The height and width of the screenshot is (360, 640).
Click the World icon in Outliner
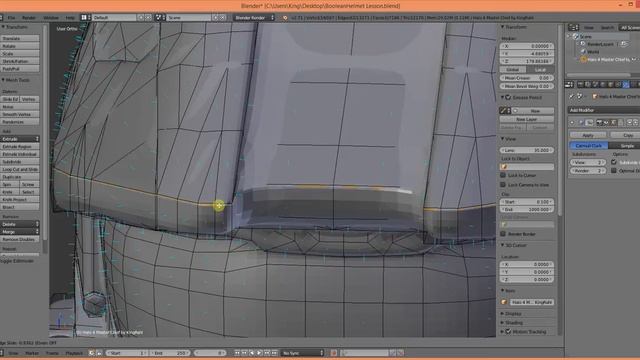583,51
